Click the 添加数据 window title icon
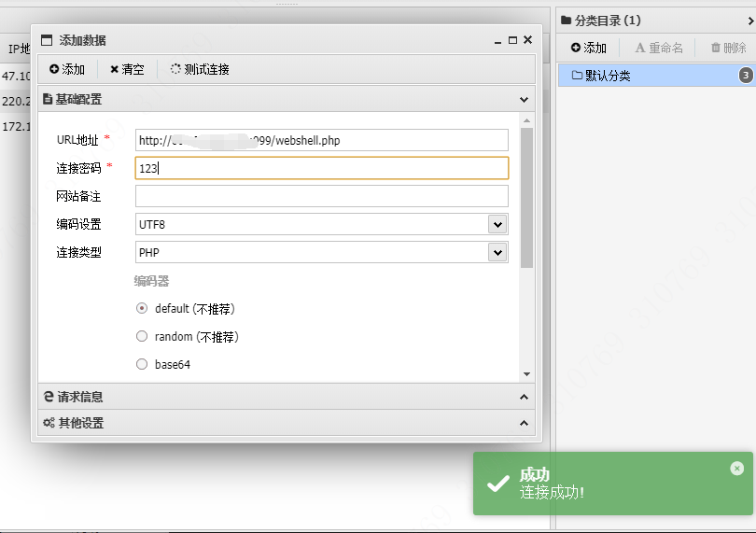This screenshot has width=756, height=533. [x=47, y=40]
